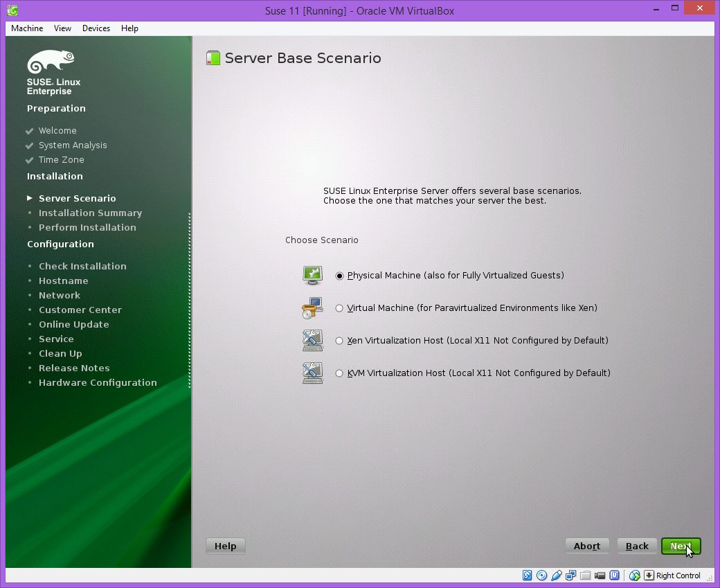Click the mouse integration status icon
Viewport: 720px width, 588px height.
pos(635,575)
